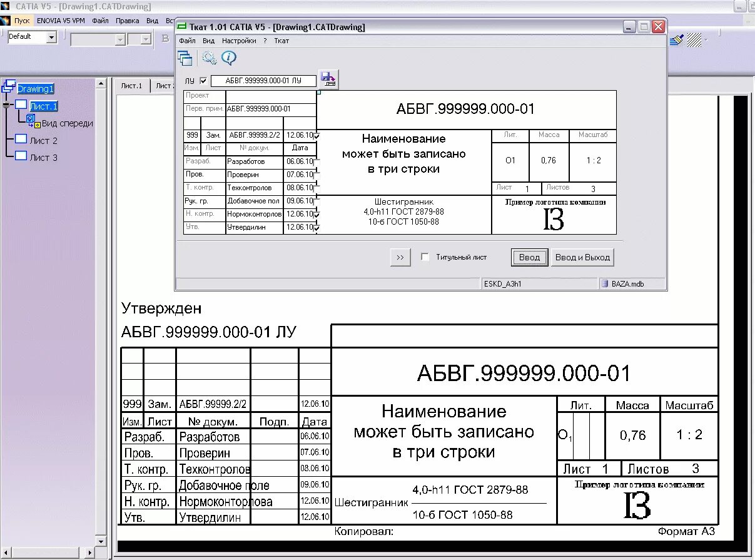Click the Лит. value O1 in dialog

[510, 160]
